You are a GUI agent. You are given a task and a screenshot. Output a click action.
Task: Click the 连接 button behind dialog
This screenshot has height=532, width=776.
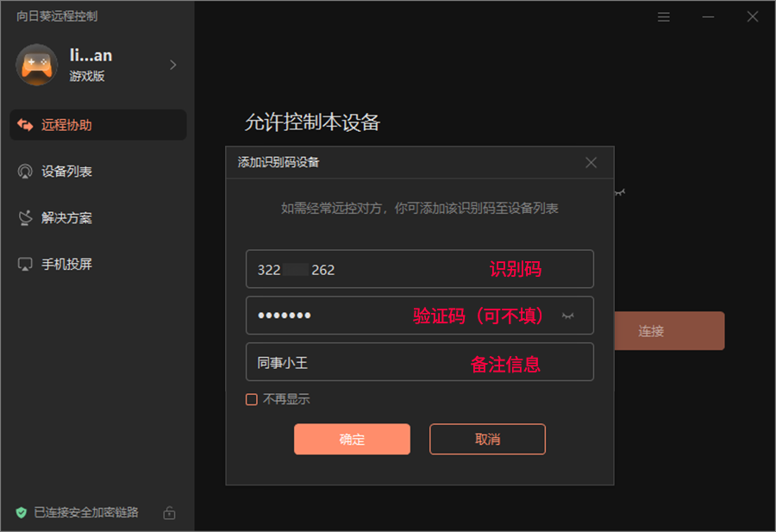(x=669, y=330)
